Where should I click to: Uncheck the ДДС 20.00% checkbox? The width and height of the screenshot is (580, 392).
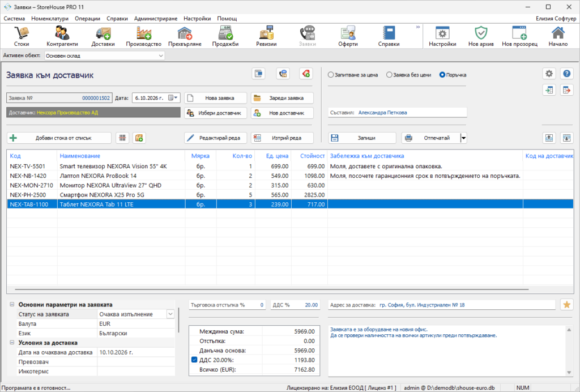pos(194,360)
